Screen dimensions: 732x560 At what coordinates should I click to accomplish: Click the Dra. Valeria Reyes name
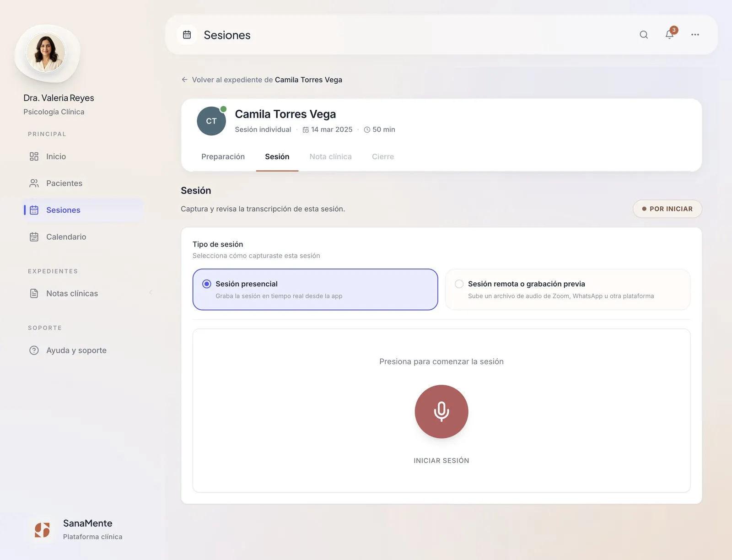tap(59, 98)
